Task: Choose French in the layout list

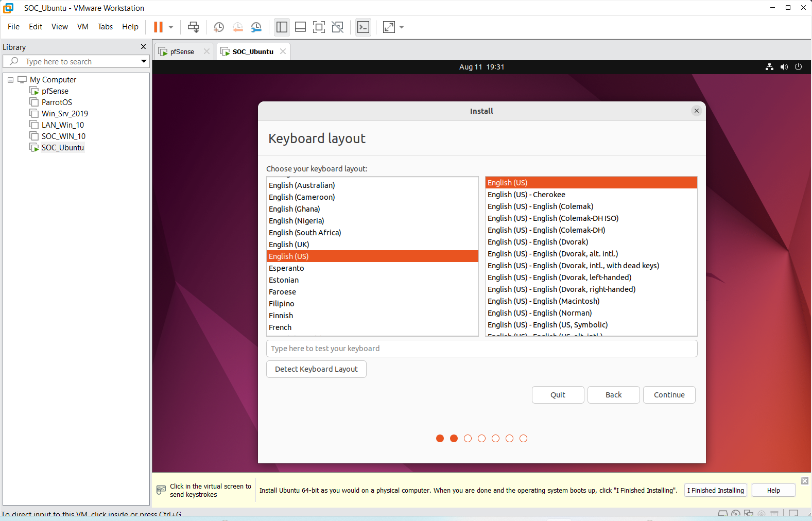Action: pos(372,327)
